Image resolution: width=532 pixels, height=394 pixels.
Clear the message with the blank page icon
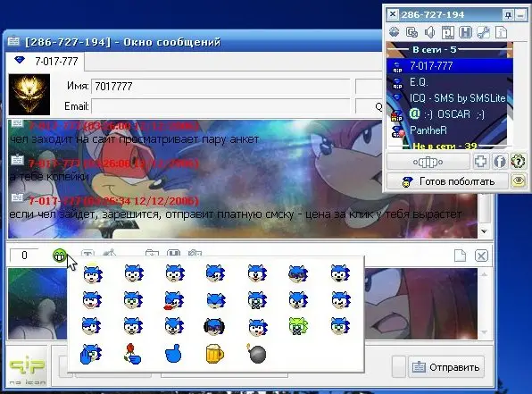[460, 256]
